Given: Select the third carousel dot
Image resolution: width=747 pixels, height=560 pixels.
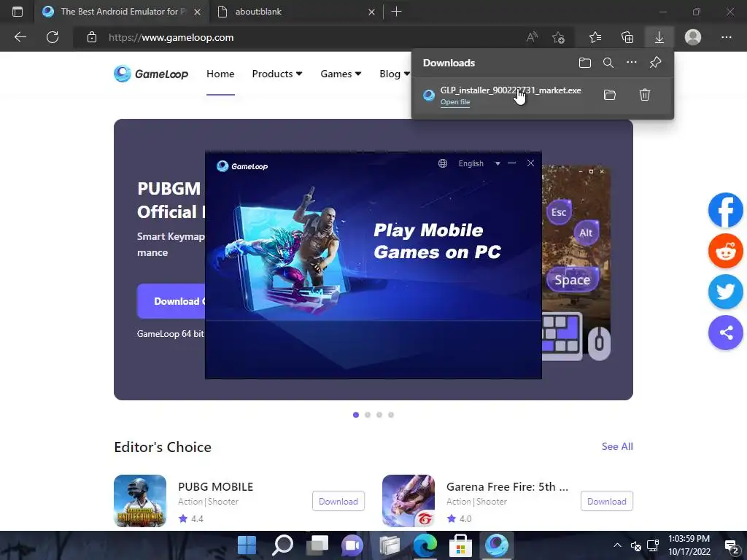Looking at the screenshot, I should pos(379,415).
